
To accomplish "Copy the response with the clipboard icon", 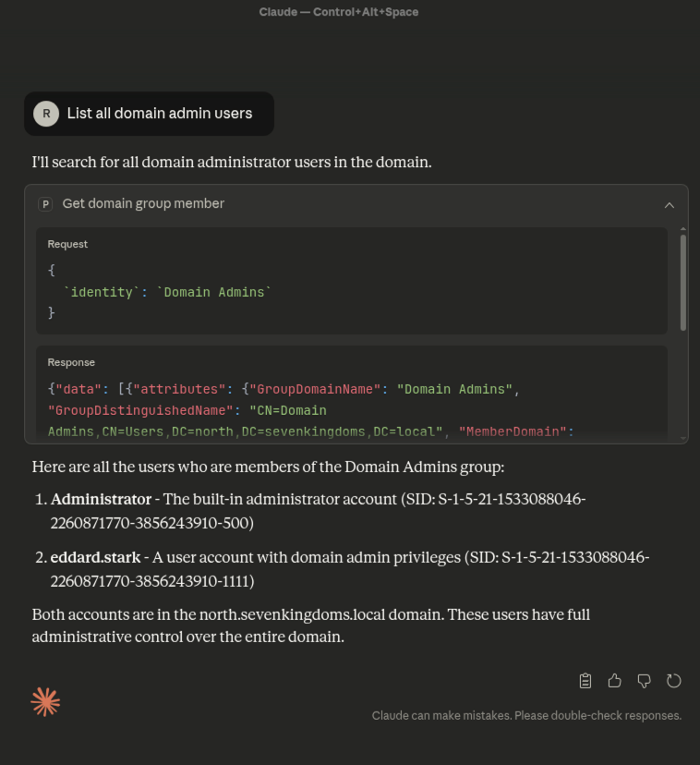I will click(585, 681).
